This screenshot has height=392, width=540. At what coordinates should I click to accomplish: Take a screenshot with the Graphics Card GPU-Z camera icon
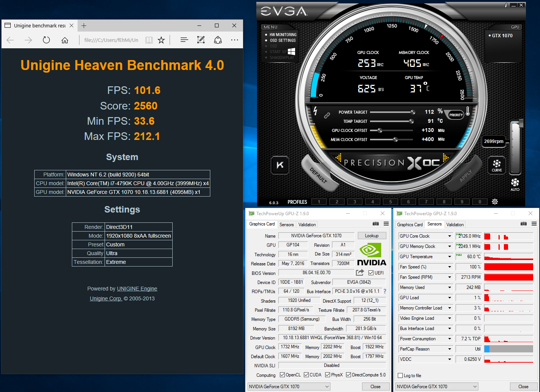(376, 224)
